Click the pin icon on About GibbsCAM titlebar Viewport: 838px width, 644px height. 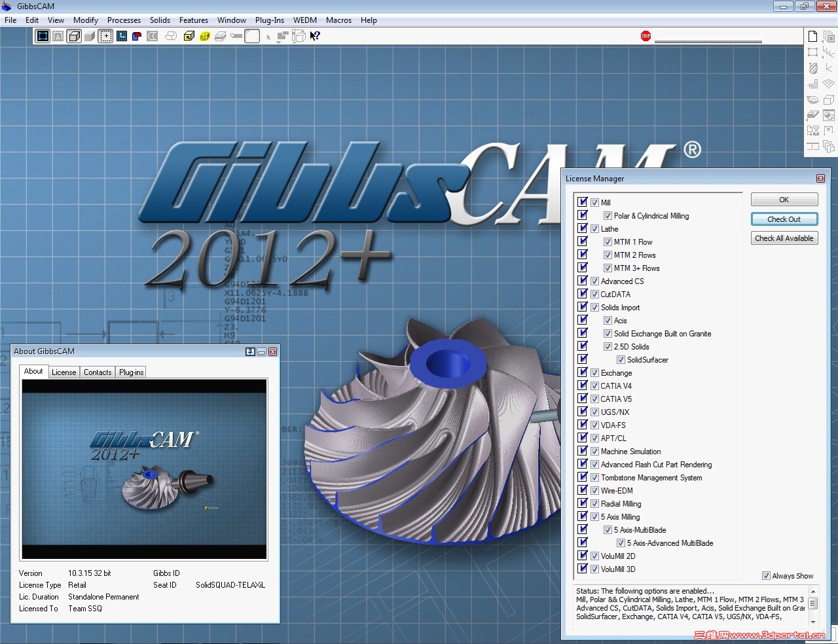[x=250, y=351]
